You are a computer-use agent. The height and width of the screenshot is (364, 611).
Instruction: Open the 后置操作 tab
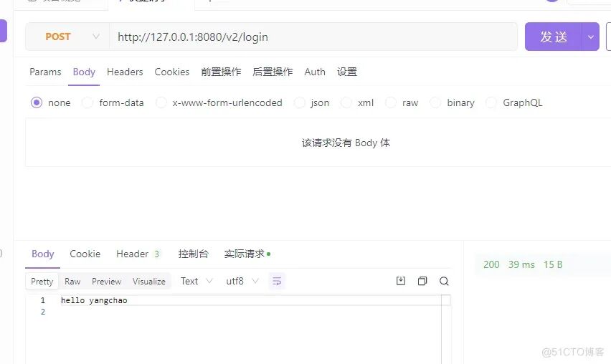[273, 72]
